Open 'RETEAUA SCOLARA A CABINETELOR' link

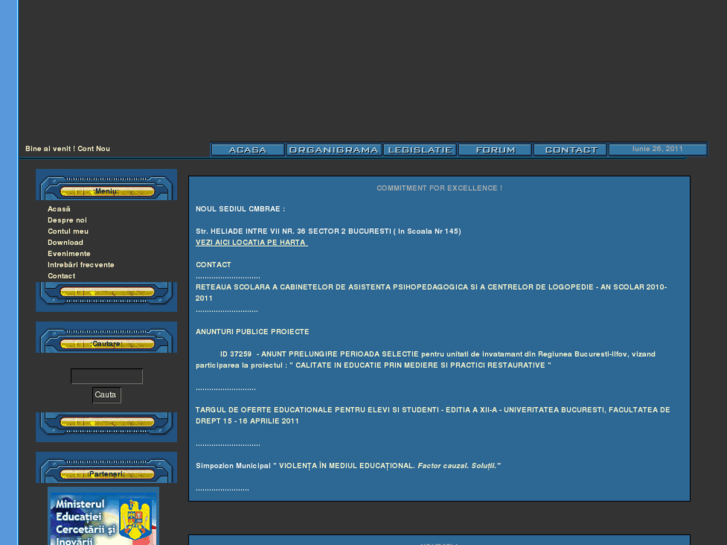tap(431, 293)
